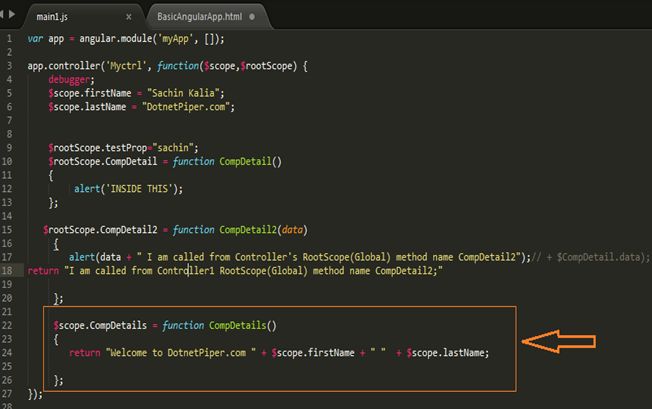This screenshot has width=652, height=409.
Task: Click $scope.CompDetails on line 22
Action: (x=100, y=325)
